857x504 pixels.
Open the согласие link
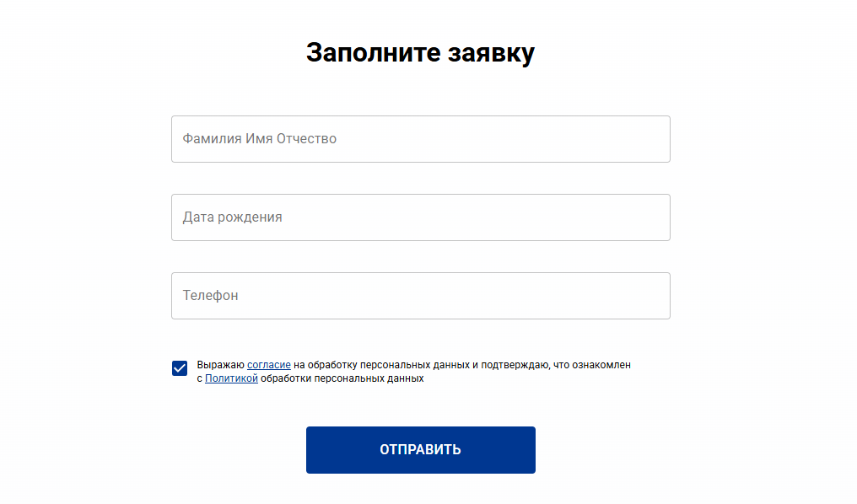[x=269, y=365]
